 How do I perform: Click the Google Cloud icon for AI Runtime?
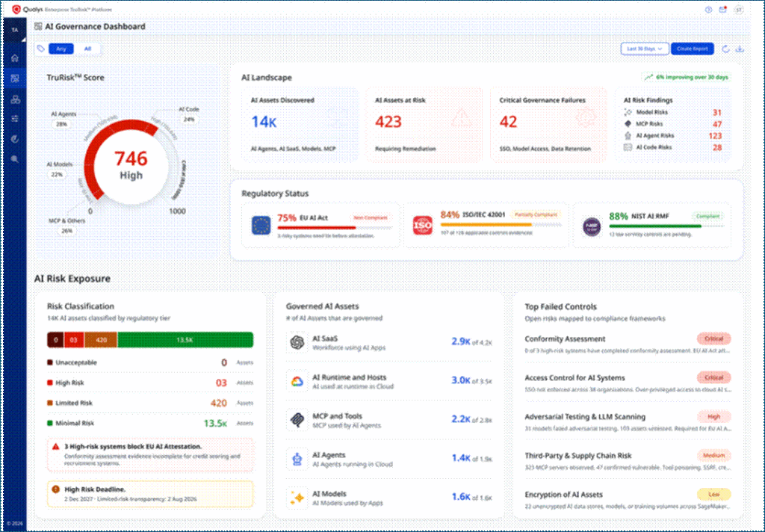click(297, 382)
